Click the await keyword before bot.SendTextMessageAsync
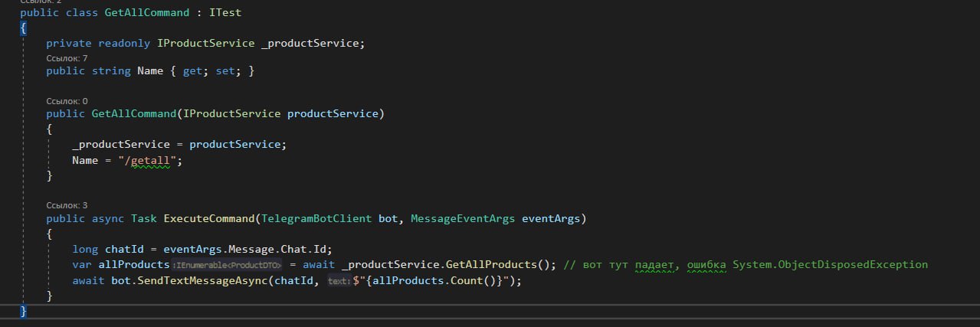Screen dimensions: 980x327 [x=88, y=281]
